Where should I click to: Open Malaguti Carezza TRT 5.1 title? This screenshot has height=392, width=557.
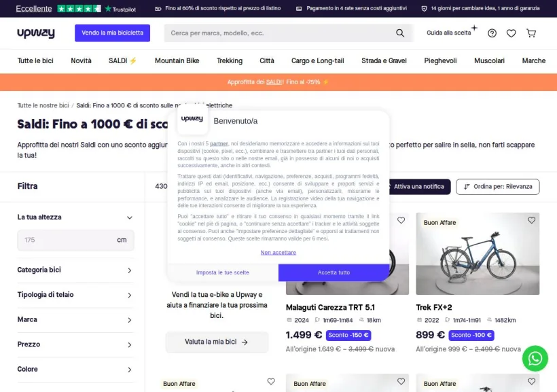(x=330, y=307)
